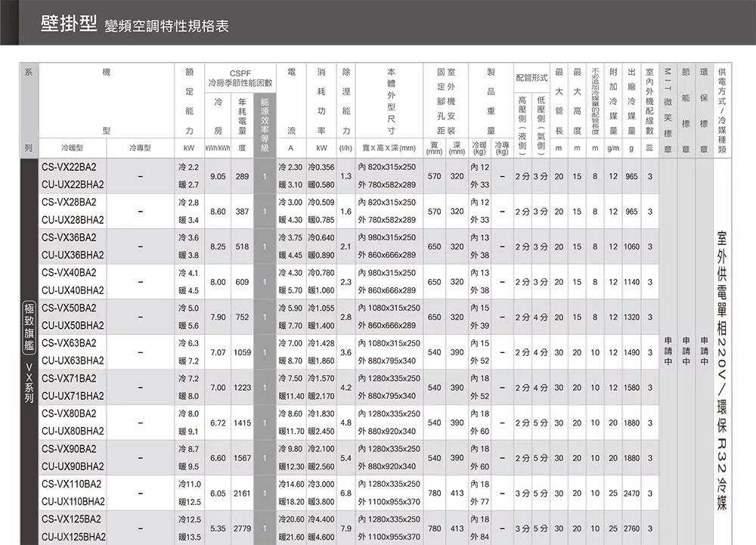Click the 變頻空調特性規格表 subtitle
The height and width of the screenshot is (545, 756).
pyautogui.click(x=166, y=26)
